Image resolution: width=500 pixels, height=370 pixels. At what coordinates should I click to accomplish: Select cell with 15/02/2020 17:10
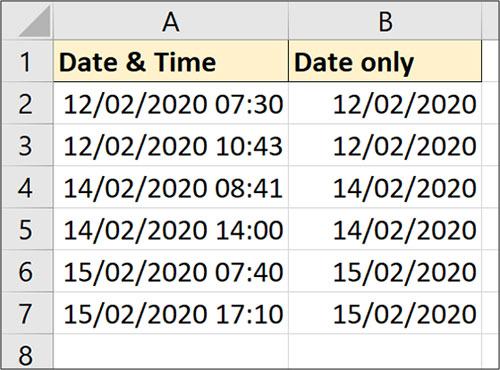click(x=171, y=313)
